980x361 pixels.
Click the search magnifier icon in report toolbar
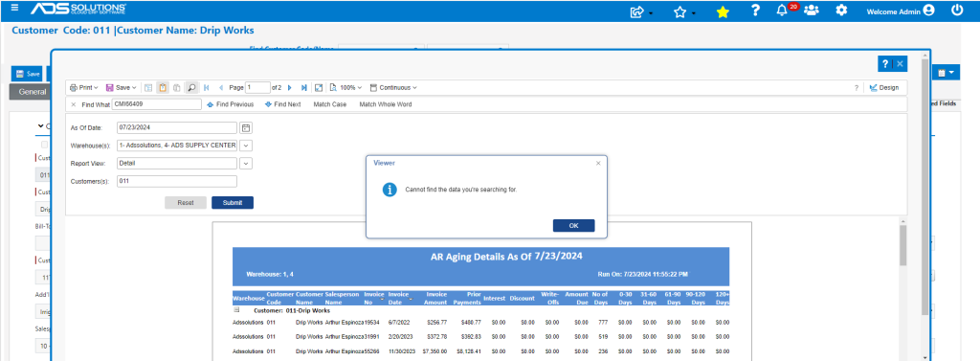tap(191, 87)
